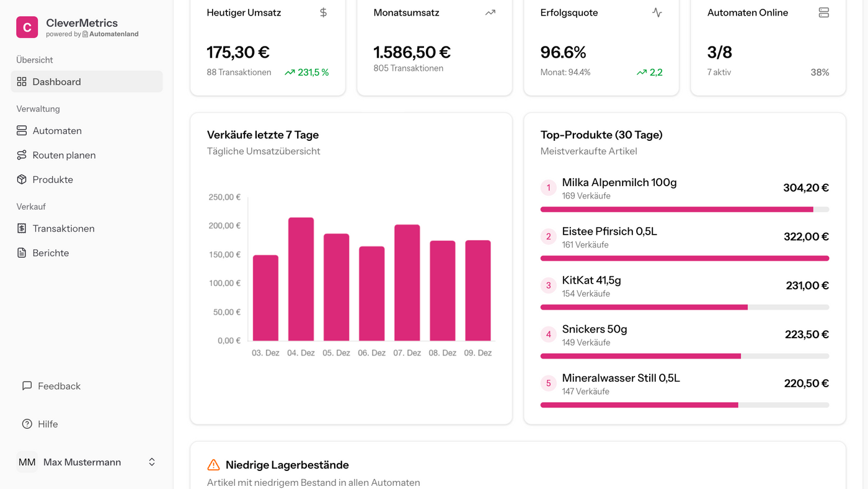The width and height of the screenshot is (868, 489).
Task: Go to Automaten in the sidebar
Action: click(87, 131)
